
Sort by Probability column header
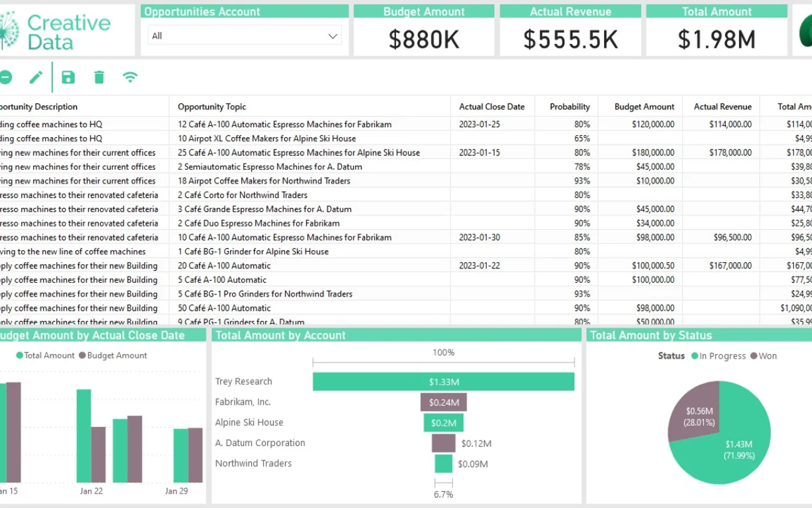click(569, 107)
